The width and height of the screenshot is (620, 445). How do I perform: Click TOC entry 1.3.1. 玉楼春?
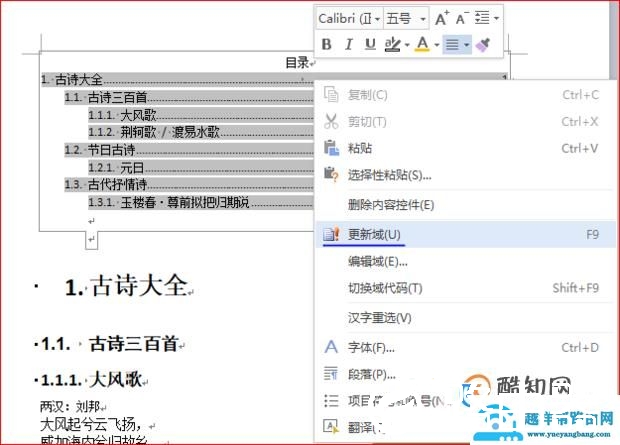tap(201, 202)
